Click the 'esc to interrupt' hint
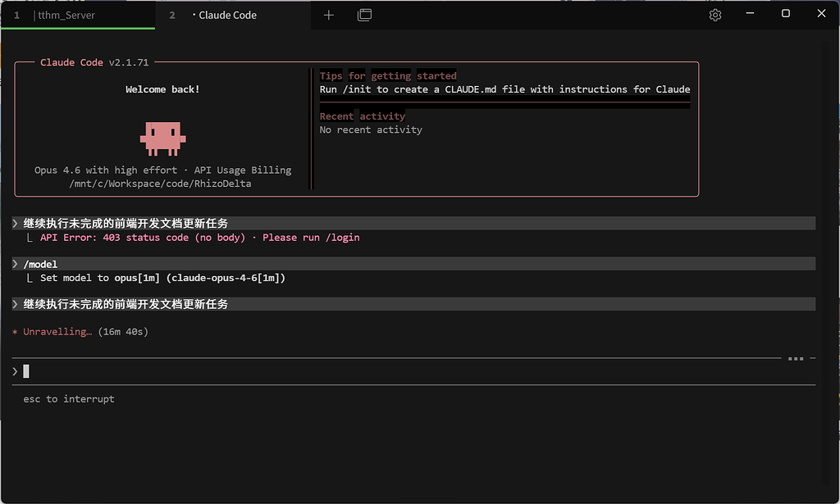The image size is (840, 504). click(x=69, y=399)
